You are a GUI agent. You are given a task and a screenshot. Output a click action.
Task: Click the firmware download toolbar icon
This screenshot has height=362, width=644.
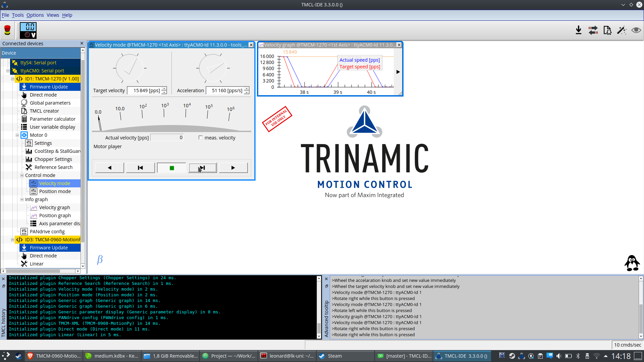(x=579, y=30)
